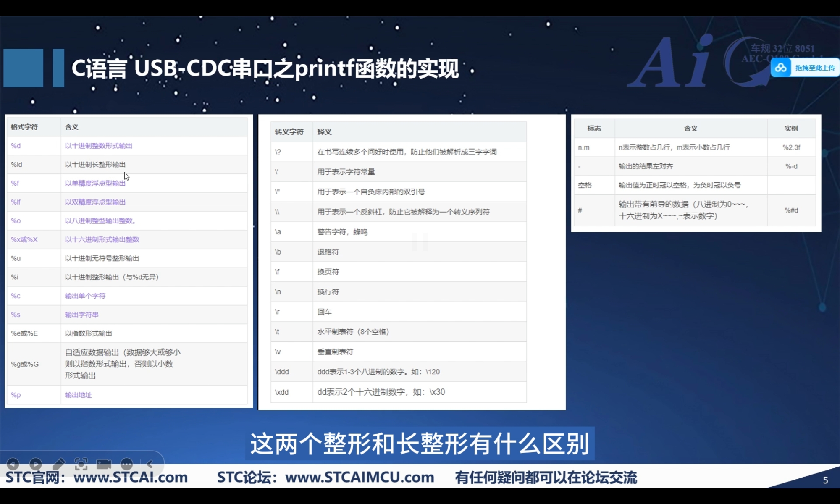Open the three-dot more options menu
This screenshot has width=840, height=504.
tap(126, 464)
